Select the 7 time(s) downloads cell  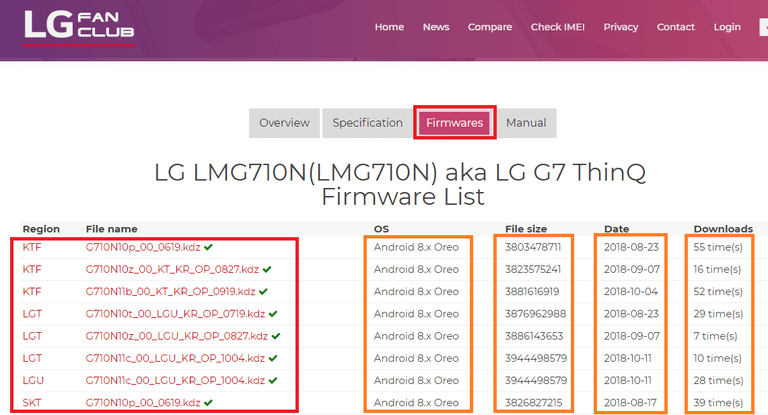tap(716, 336)
